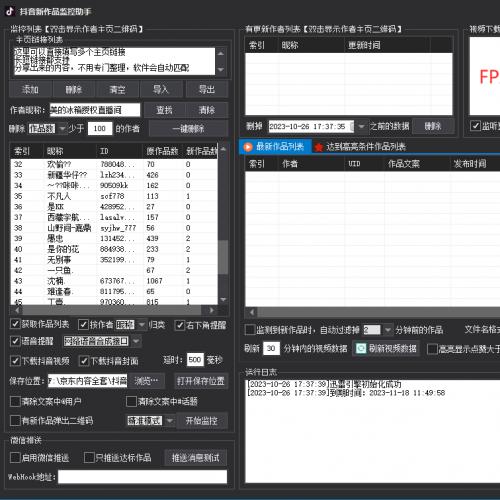The height and width of the screenshot is (500, 500).
Task: Open the 作品数 delete-criteria dropdown
Action: [x=62, y=128]
